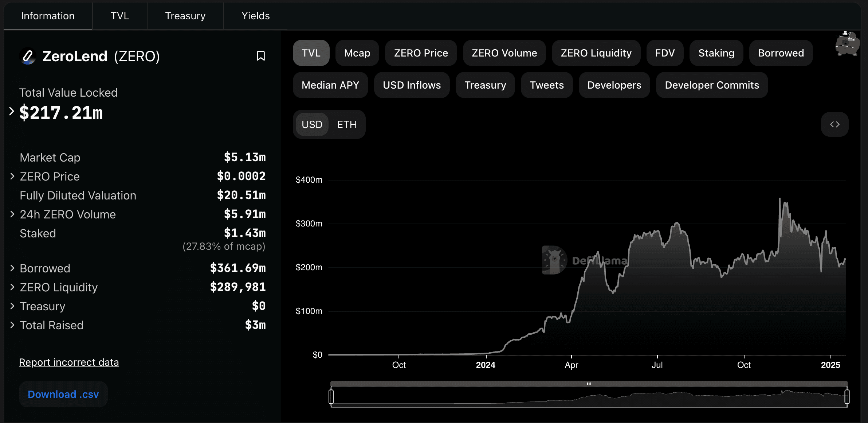Image resolution: width=868 pixels, height=423 pixels.
Task: Toggle the ZERO Price series
Action: click(421, 53)
